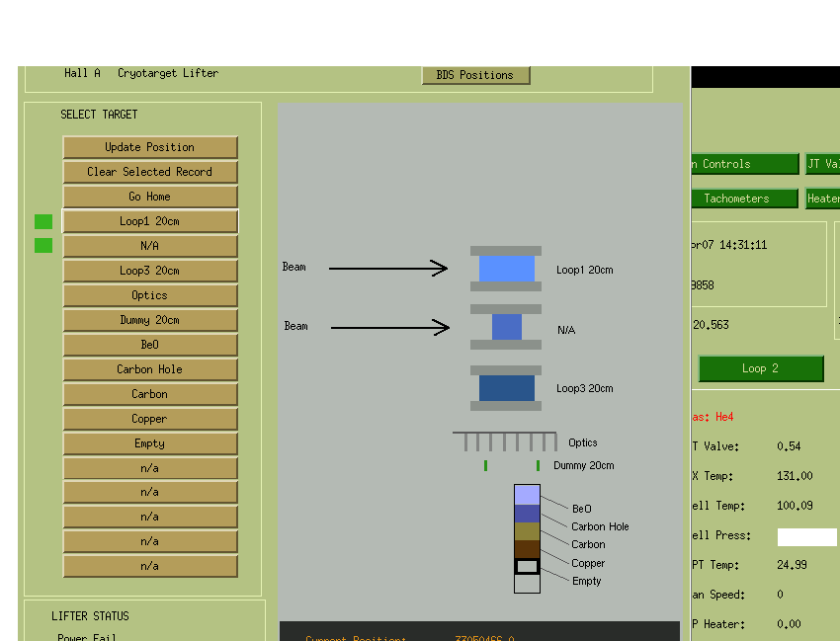Click the Optics comb graphic
840x641 pixels.
click(505, 441)
